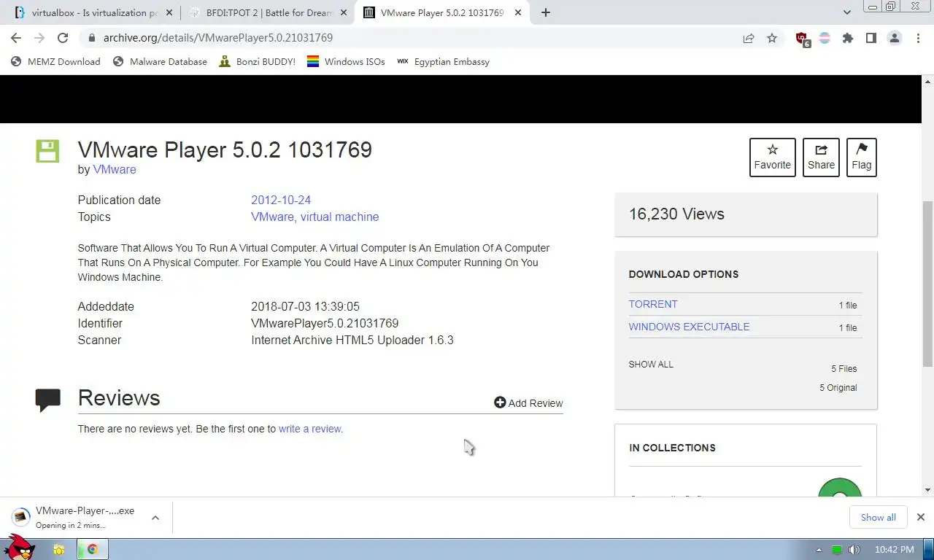The image size is (934, 560).
Task: Open Malware Database bookmark
Action: [160, 62]
